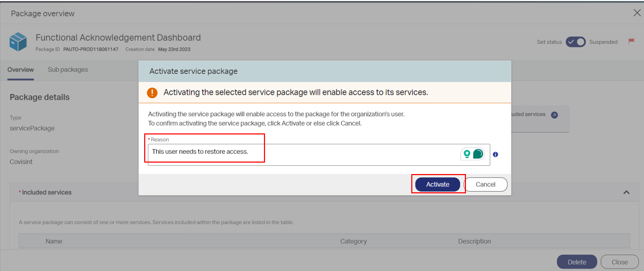Focus the Reason text input field

pyautogui.click(x=319, y=154)
